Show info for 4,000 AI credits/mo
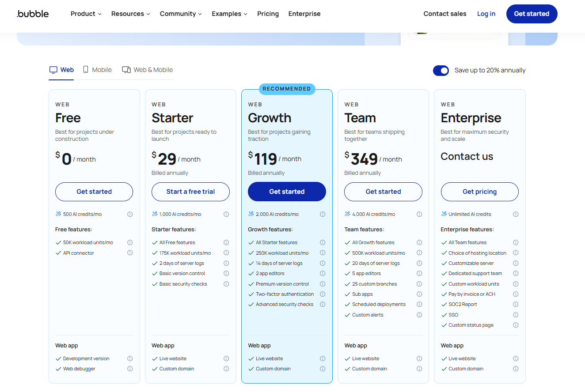This screenshot has height=392, width=585. [419, 214]
